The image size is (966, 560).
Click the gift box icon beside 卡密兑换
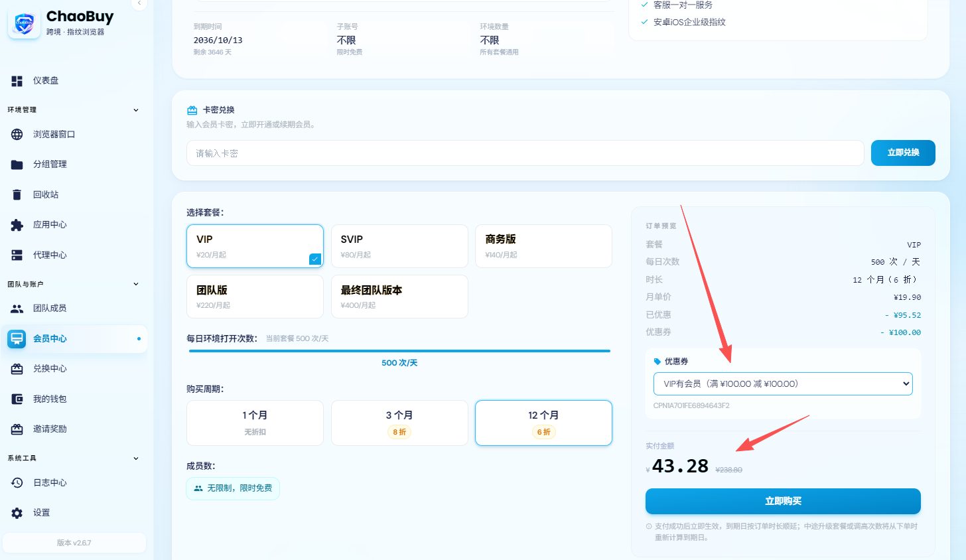point(192,110)
